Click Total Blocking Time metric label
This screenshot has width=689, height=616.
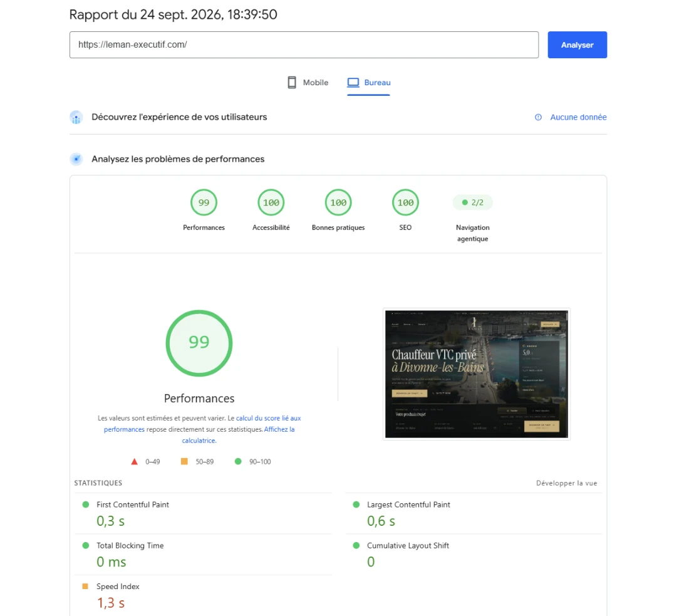(130, 546)
